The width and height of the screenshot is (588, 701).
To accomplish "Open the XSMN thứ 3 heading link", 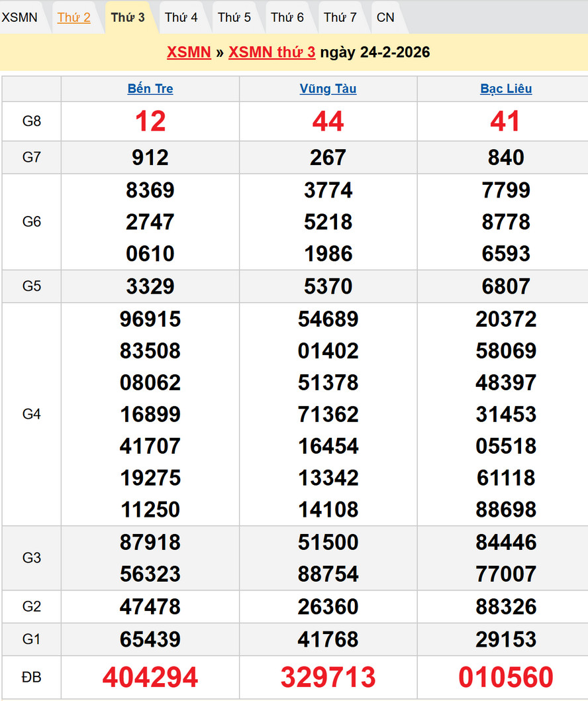I will tap(271, 52).
